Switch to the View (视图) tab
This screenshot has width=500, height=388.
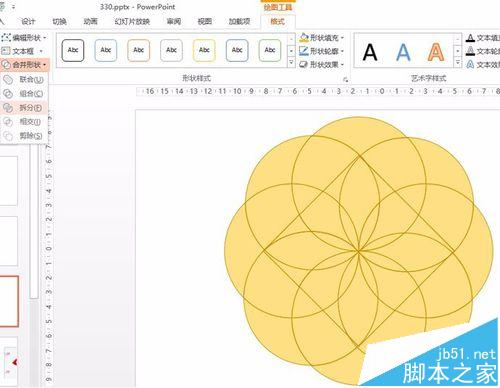(205, 22)
